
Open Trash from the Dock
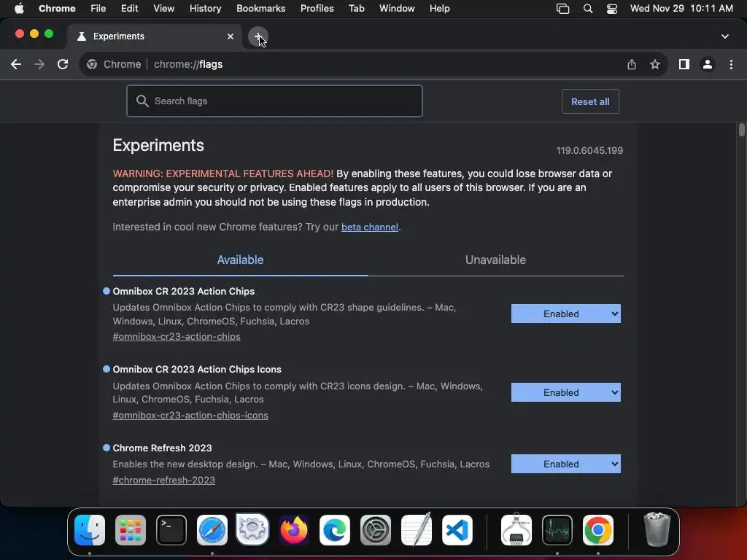tap(657, 529)
